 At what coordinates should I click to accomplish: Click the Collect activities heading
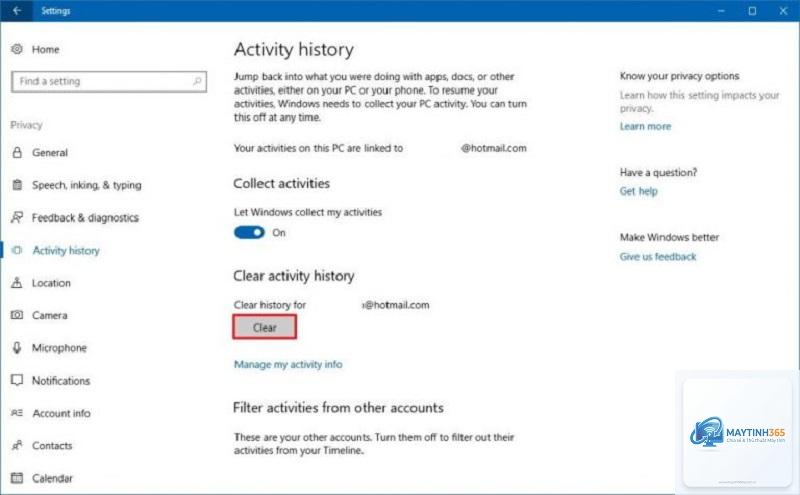(282, 183)
